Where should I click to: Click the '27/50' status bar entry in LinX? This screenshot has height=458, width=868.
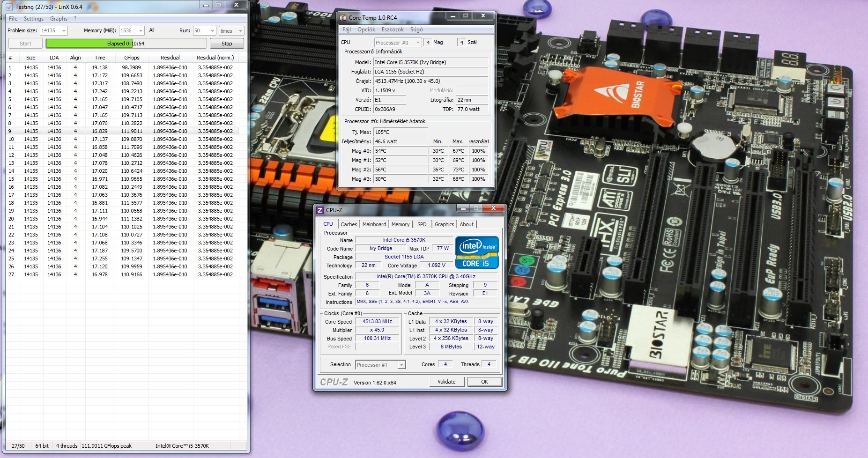(x=18, y=446)
